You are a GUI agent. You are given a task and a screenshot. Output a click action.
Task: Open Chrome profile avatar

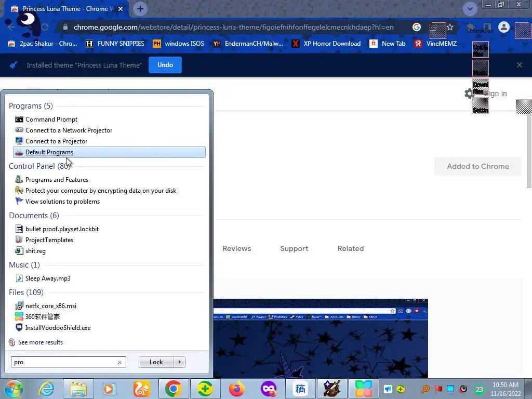pos(504,27)
